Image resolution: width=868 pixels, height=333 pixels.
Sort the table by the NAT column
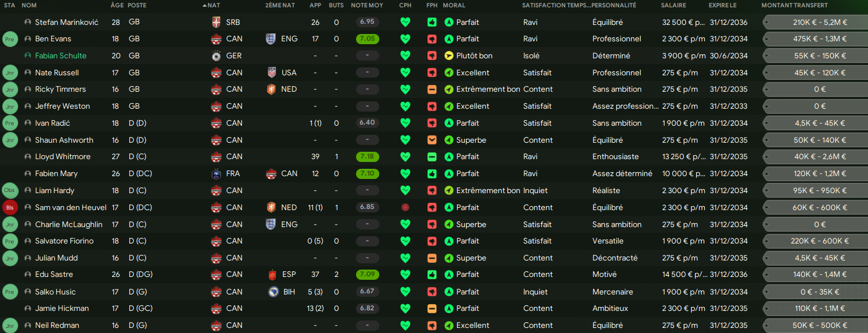pyautogui.click(x=213, y=5)
